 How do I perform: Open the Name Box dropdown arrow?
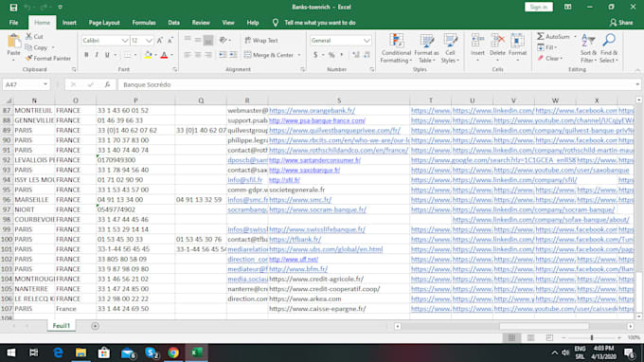point(45,84)
